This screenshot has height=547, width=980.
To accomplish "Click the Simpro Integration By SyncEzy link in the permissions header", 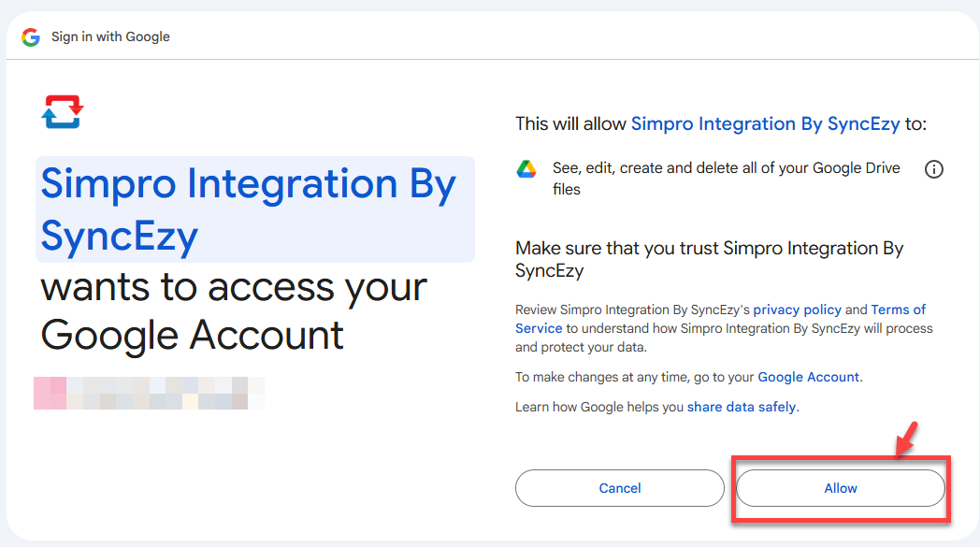I will [765, 123].
